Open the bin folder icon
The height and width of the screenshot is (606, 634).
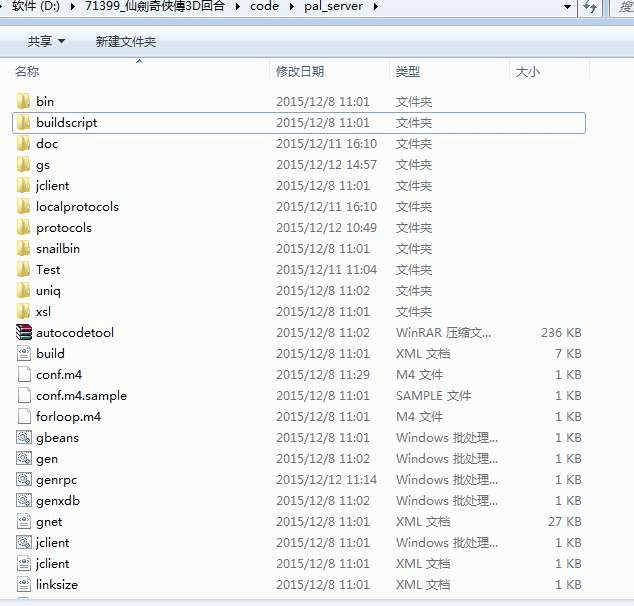pos(23,101)
